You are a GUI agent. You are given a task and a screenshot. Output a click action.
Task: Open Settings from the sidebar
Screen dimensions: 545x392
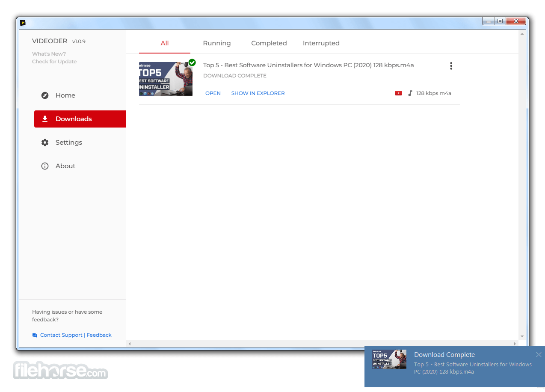(x=80, y=143)
